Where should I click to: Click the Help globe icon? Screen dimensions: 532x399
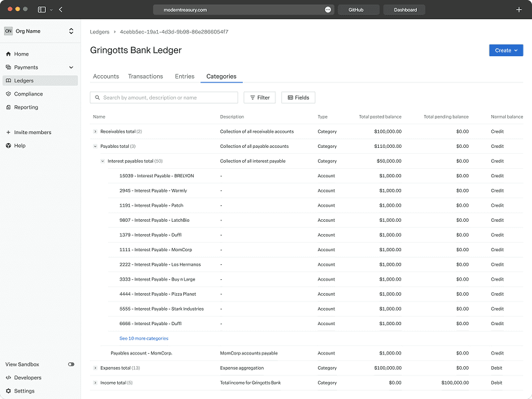pyautogui.click(x=9, y=146)
